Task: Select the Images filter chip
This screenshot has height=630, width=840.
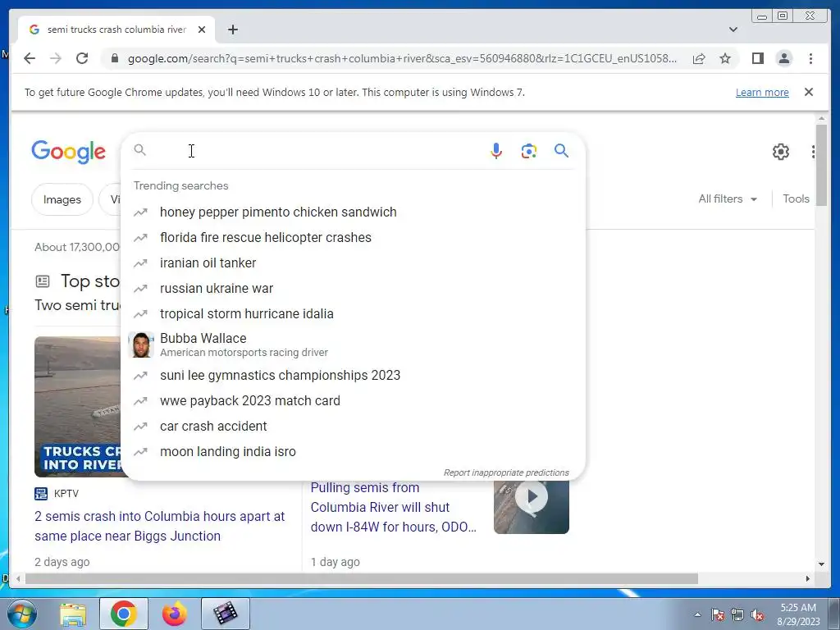Action: 62,199
